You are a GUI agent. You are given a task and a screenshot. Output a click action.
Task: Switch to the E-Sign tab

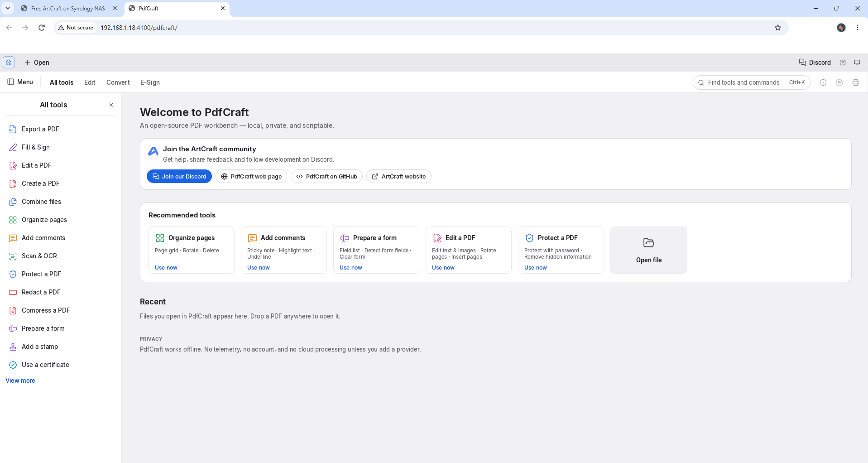(150, 82)
